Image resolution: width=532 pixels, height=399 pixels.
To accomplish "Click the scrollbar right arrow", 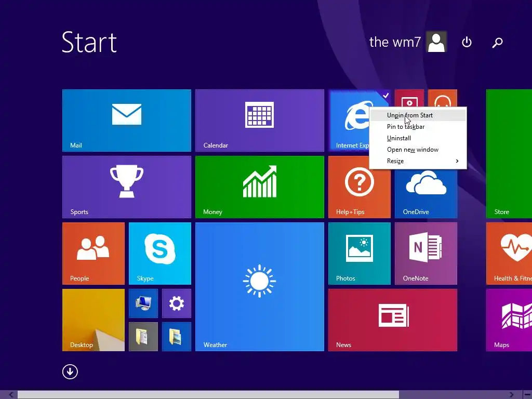I will click(511, 395).
